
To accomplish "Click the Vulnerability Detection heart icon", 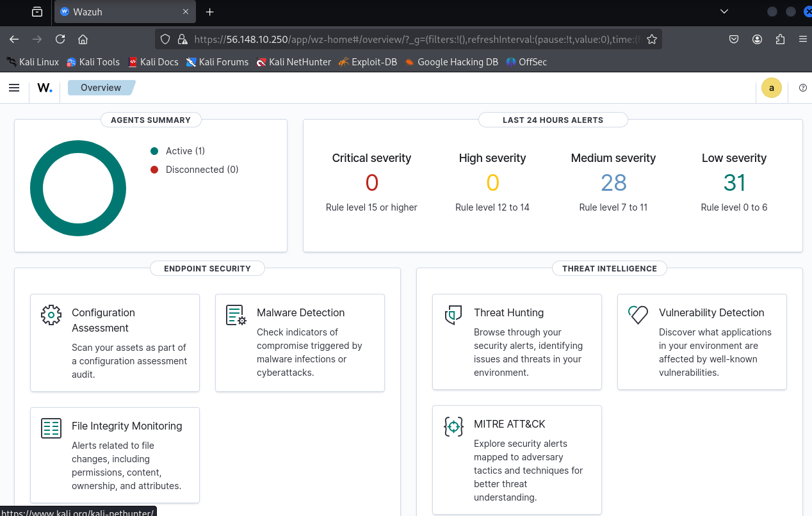I will [x=638, y=314].
